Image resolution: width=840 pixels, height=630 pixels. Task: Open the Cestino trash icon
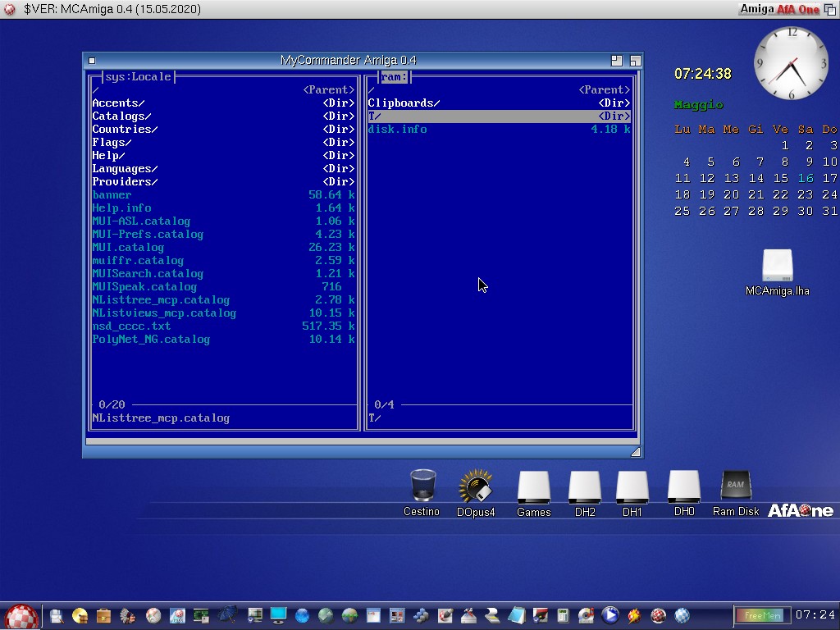[422, 486]
